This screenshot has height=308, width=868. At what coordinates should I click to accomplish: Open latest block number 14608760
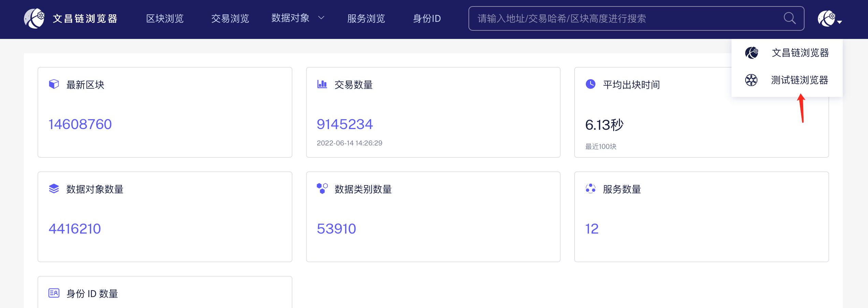click(80, 124)
